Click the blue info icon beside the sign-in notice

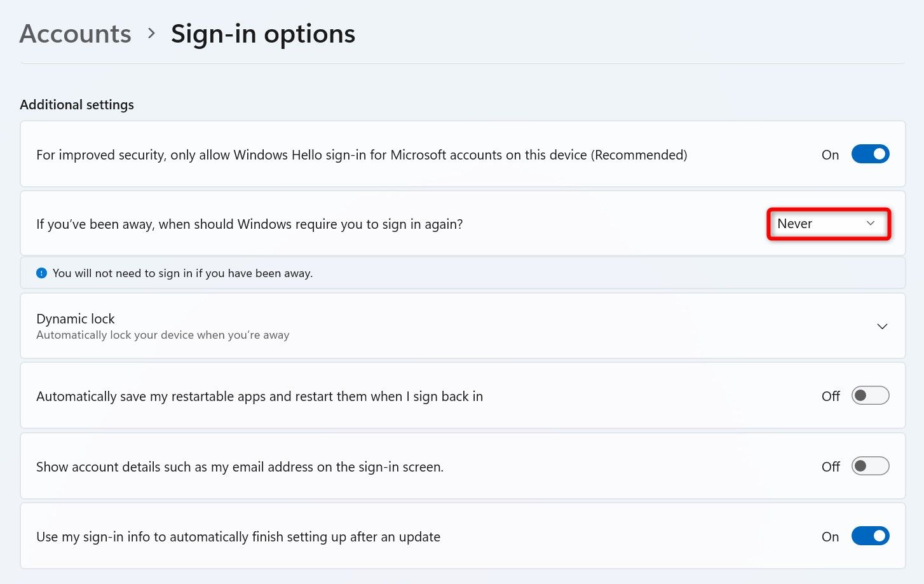[x=41, y=273]
